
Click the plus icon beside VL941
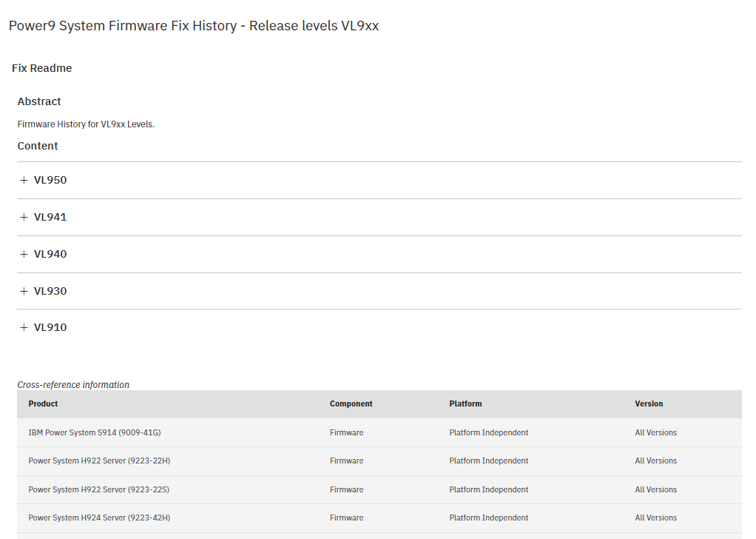[24, 217]
